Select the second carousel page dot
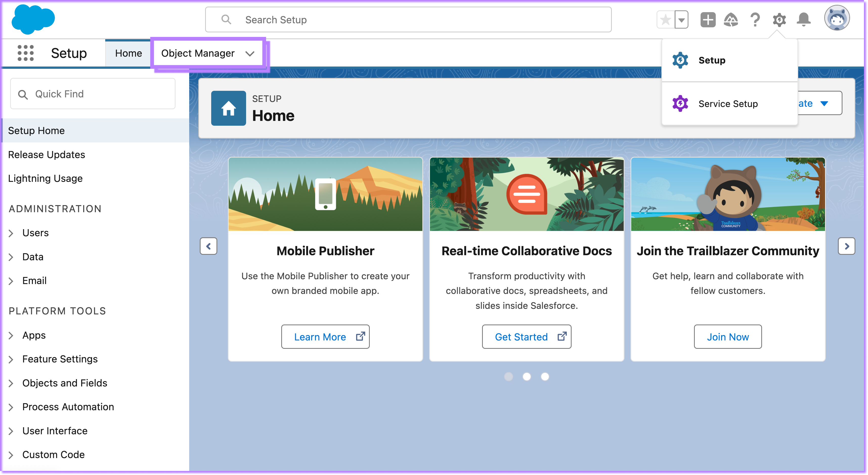 point(527,377)
